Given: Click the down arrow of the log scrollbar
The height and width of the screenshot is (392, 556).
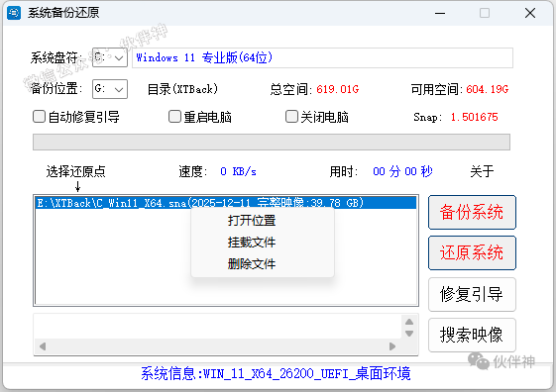Looking at the screenshot, I should tap(409, 334).
